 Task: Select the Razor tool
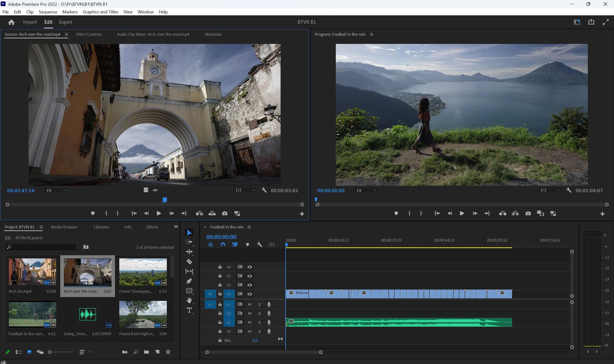pyautogui.click(x=189, y=262)
